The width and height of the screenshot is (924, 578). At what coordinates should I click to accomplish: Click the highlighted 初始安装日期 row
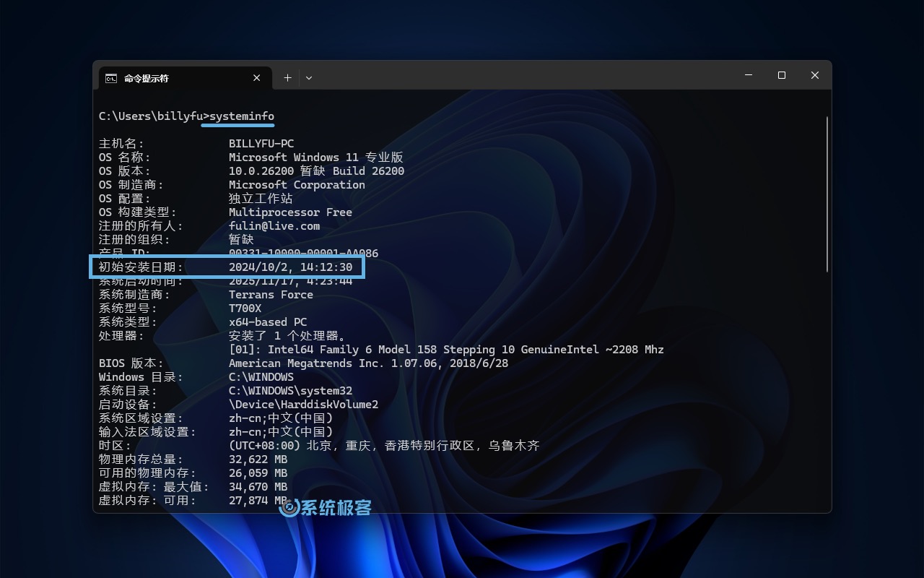[x=227, y=267]
